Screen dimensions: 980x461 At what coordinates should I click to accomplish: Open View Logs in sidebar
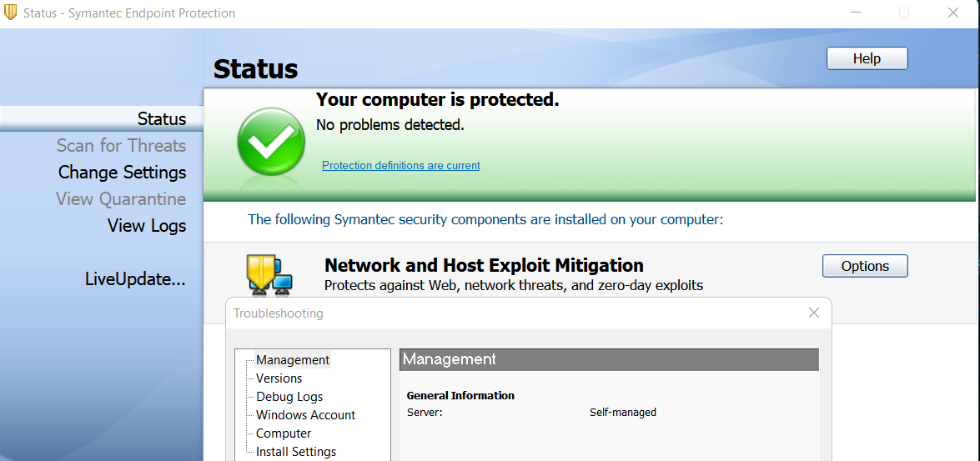147,225
